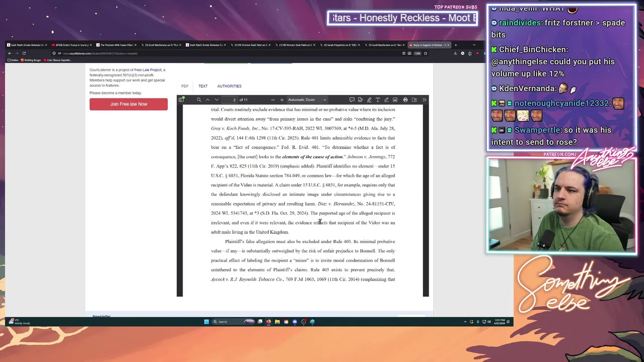Click Diaz v. Hernandez citation text
Image resolution: width=644 pixels, height=362 pixels.
point(336,204)
